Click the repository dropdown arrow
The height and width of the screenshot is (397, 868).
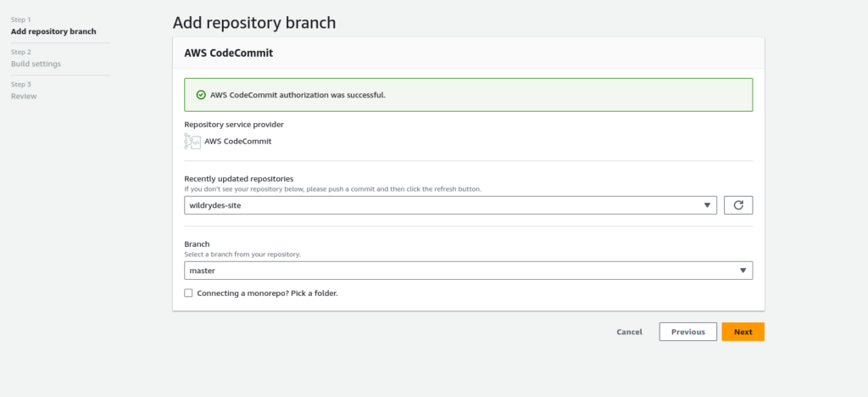click(x=707, y=205)
